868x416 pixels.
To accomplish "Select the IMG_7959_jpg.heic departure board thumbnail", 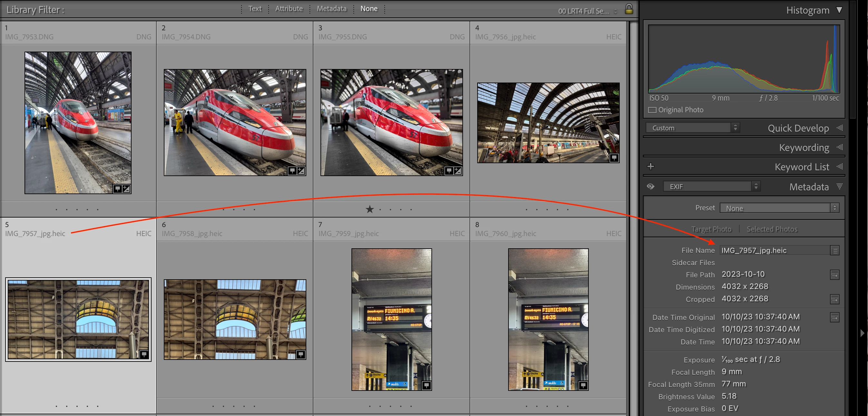I will (391, 319).
